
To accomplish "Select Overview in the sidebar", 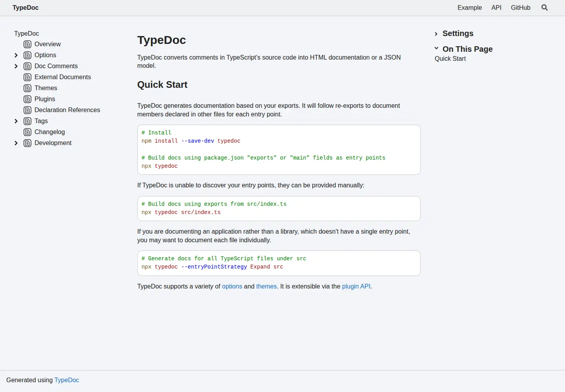I will click(x=47, y=44).
